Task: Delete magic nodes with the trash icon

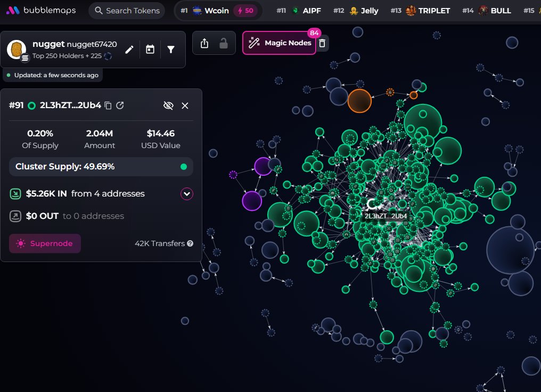Action: tap(322, 43)
